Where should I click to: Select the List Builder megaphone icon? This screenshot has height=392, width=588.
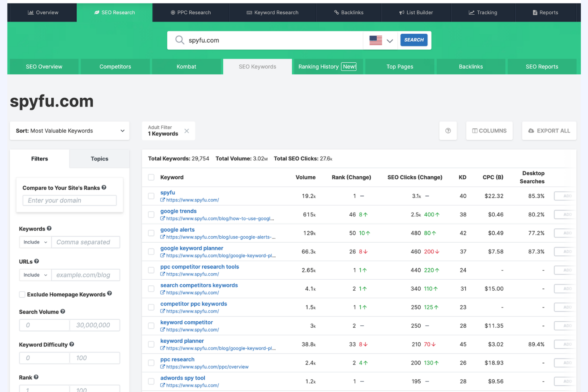pyautogui.click(x=402, y=12)
